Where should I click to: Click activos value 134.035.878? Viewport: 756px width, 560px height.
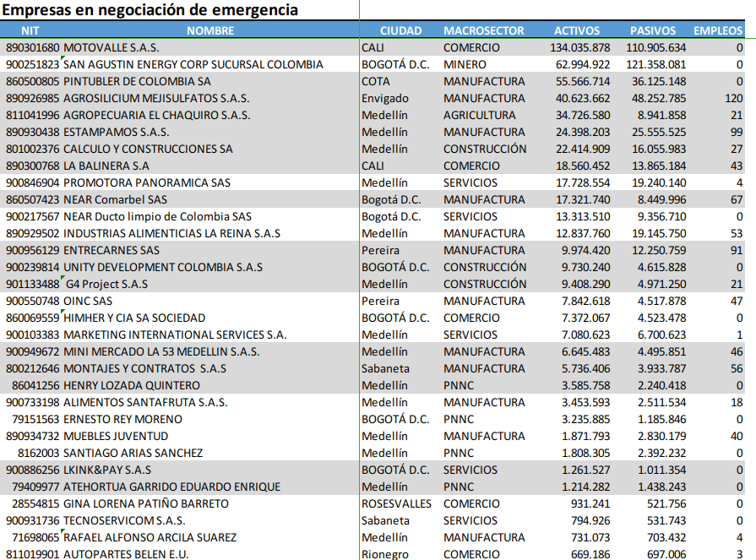coord(580,47)
